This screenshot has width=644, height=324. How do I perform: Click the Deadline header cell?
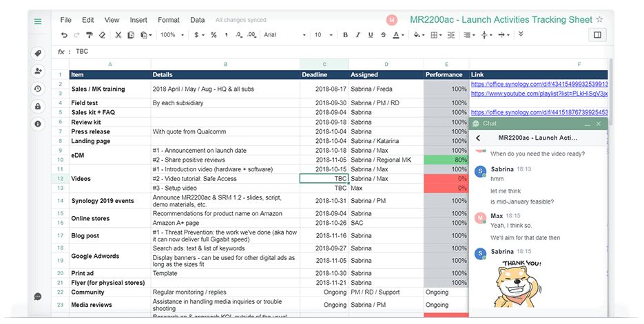click(x=324, y=75)
